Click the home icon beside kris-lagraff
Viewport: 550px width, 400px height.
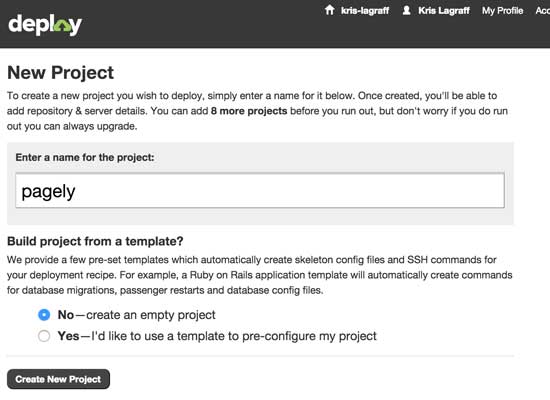329,10
